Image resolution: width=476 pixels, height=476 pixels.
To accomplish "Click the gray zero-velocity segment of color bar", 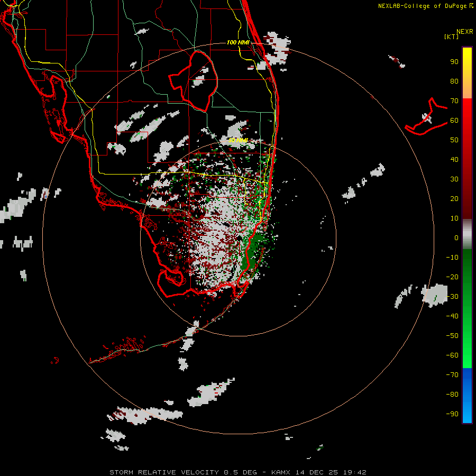I will click(467, 234).
